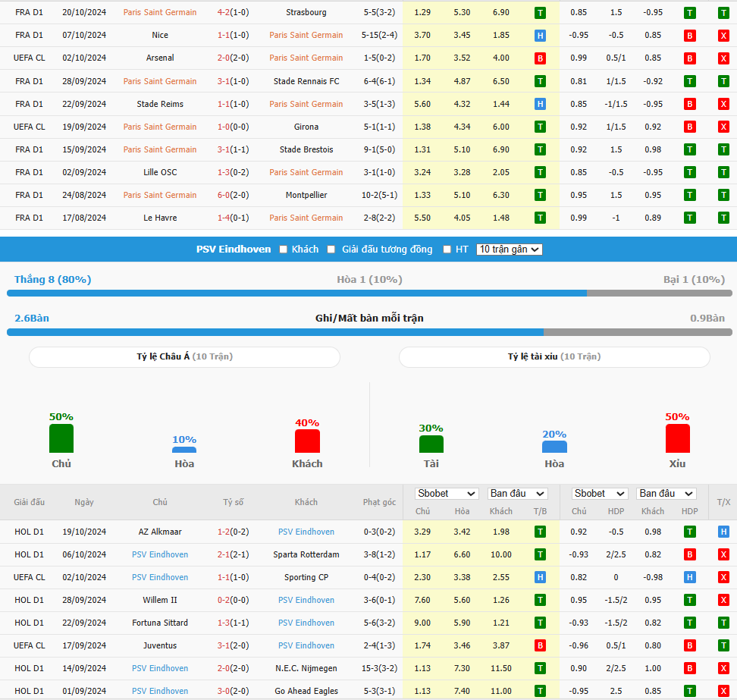Click the Stade Rennais FC team name
This screenshot has height=700, width=737.
pyautogui.click(x=306, y=81)
